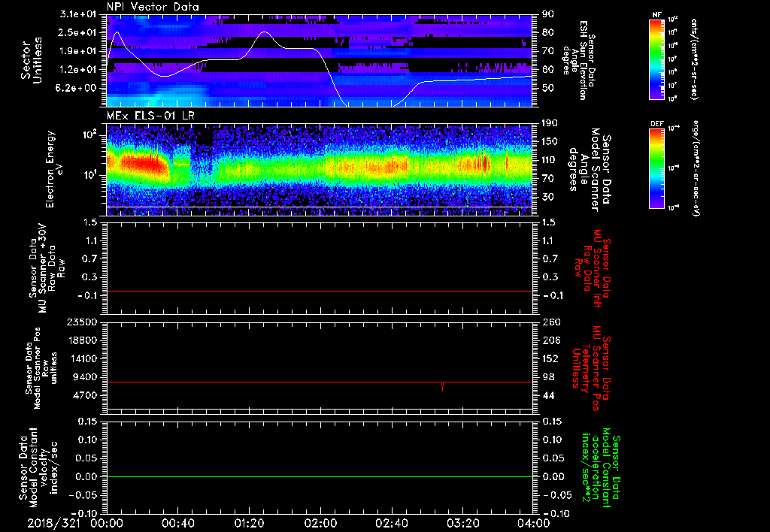Click the 80 degree elevation tick label
The width and height of the screenshot is (770, 532).
coord(548,33)
